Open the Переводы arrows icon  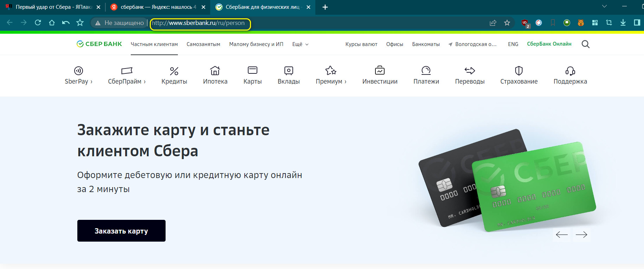click(470, 71)
